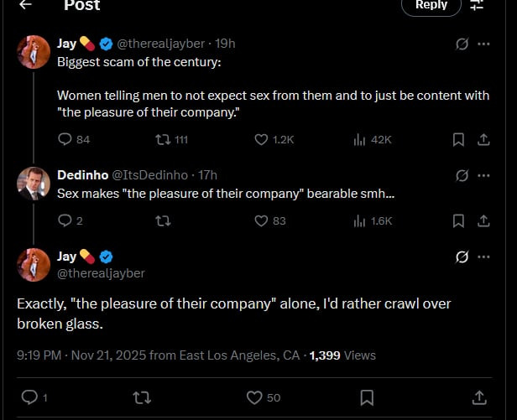Viewport: 517px width, 420px height.
Task: Click the Reply button at top
Action: [x=431, y=5]
